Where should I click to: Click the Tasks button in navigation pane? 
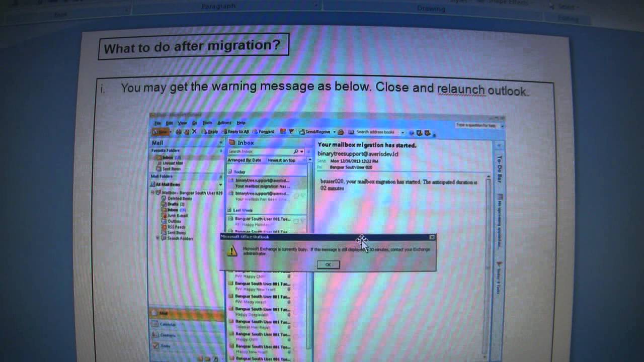(x=186, y=346)
